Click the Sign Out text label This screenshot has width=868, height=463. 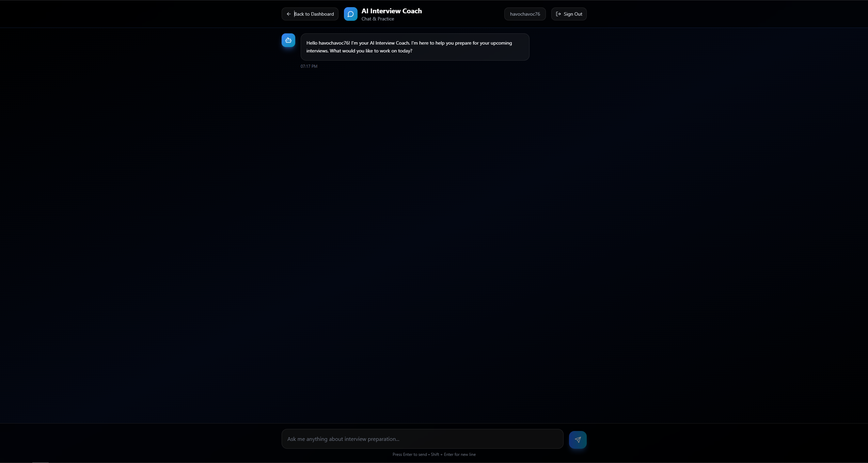pos(573,14)
